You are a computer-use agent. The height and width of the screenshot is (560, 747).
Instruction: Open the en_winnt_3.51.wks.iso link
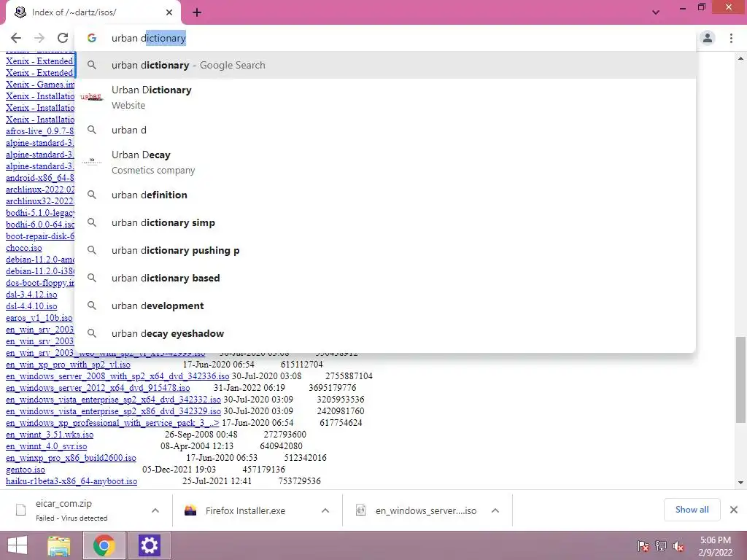point(50,435)
